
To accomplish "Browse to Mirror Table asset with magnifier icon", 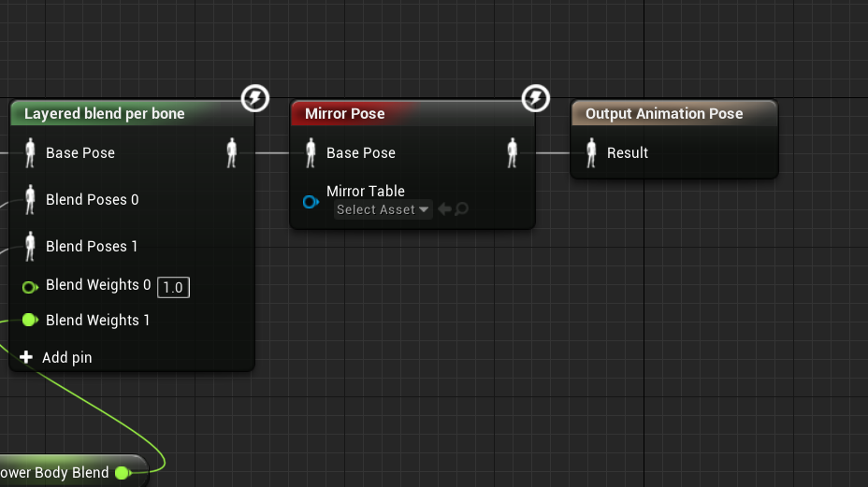I will point(461,209).
